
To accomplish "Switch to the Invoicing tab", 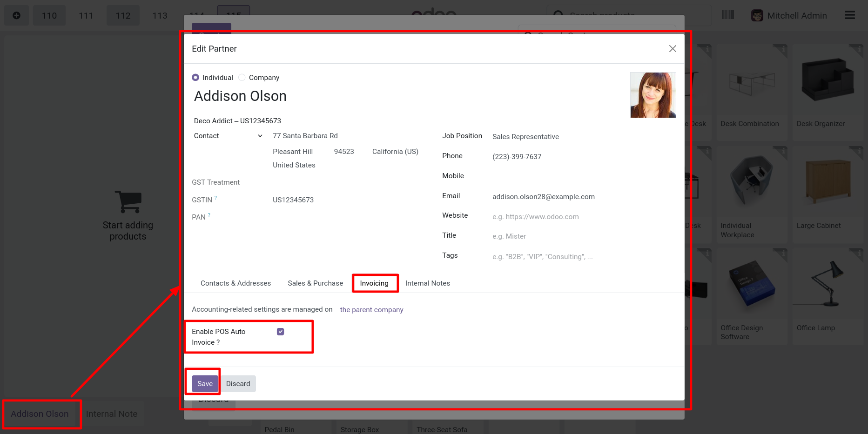I will click(374, 283).
